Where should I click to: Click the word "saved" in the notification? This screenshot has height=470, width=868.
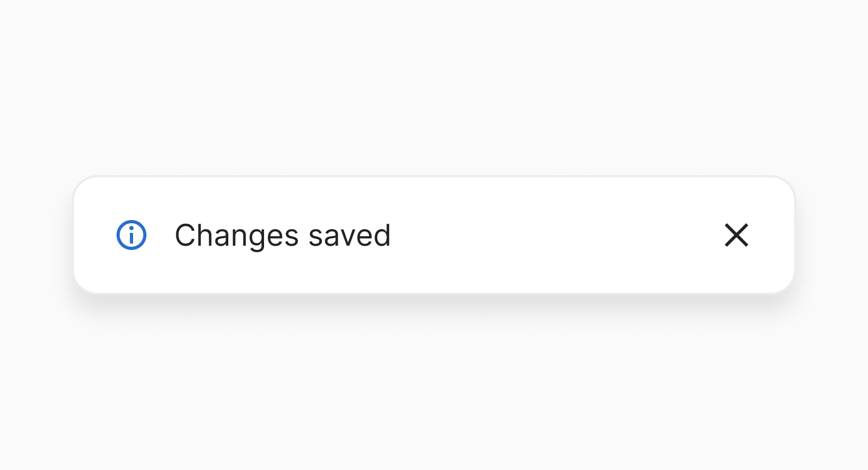pyautogui.click(x=350, y=236)
